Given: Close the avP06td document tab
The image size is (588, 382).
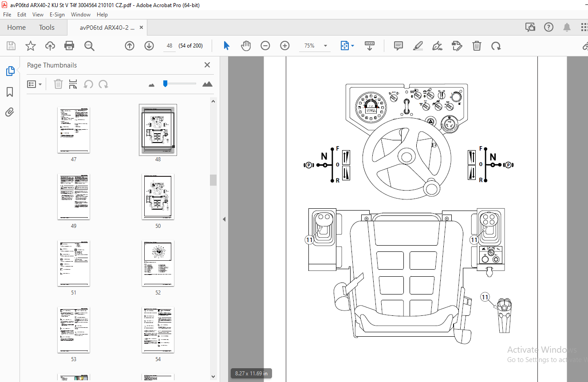Looking at the screenshot, I should point(141,27).
